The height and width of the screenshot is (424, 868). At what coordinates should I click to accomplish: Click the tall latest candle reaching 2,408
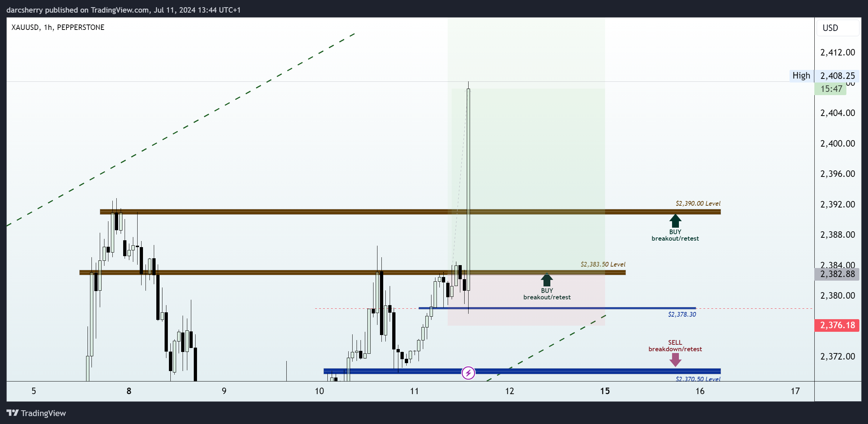[x=468, y=190]
